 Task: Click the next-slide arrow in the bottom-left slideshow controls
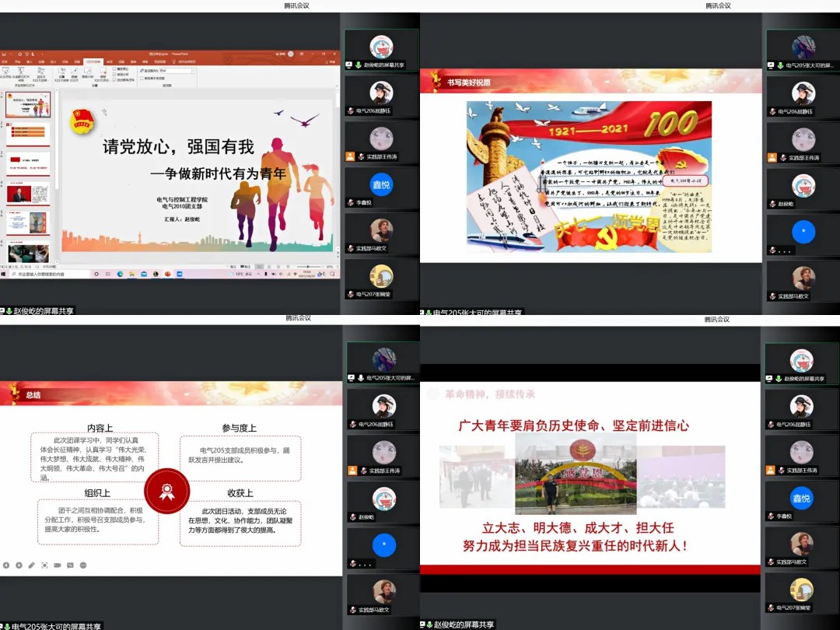pyautogui.click(x=19, y=565)
